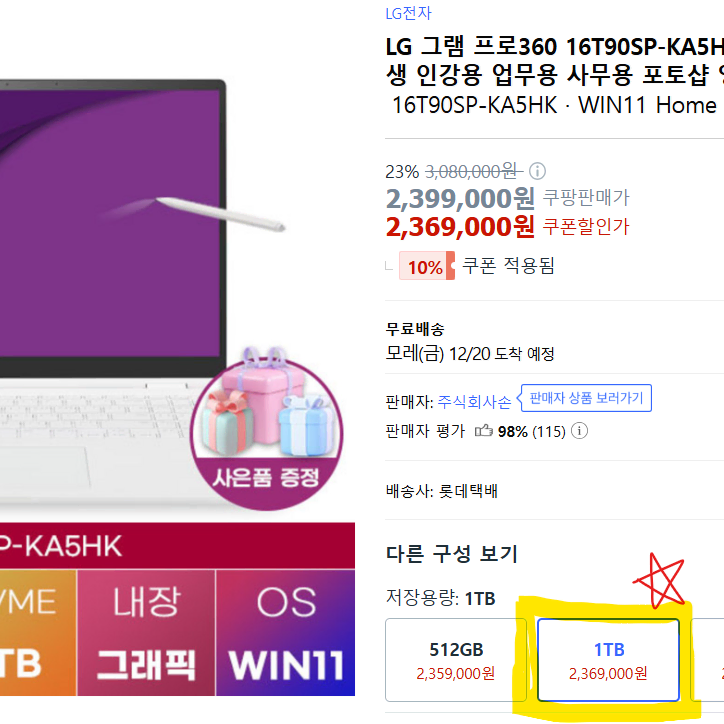Click the thumbs-up icon in seller rating
Viewport: 724px width, 724px height.
484,431
